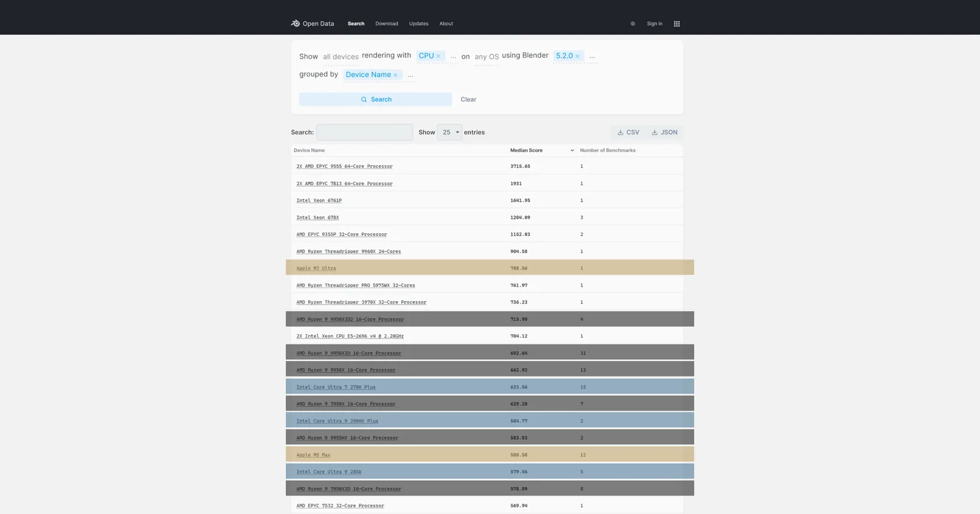
Task: Open the Intel Xeon 6761P device
Action: pyautogui.click(x=319, y=201)
